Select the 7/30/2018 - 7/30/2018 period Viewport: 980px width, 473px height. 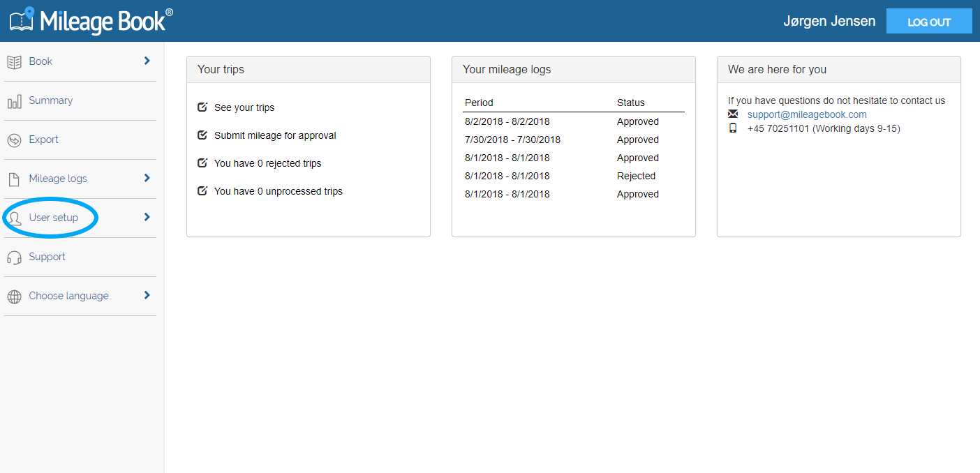512,140
